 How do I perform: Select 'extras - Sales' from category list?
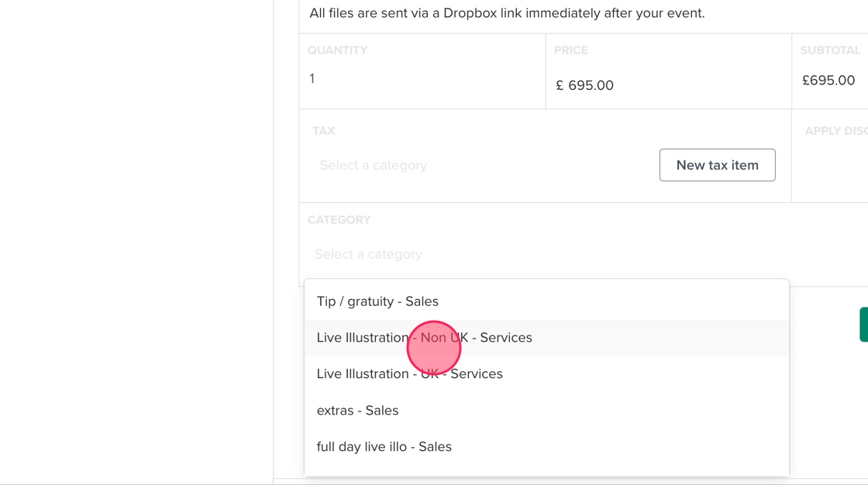[357, 411]
